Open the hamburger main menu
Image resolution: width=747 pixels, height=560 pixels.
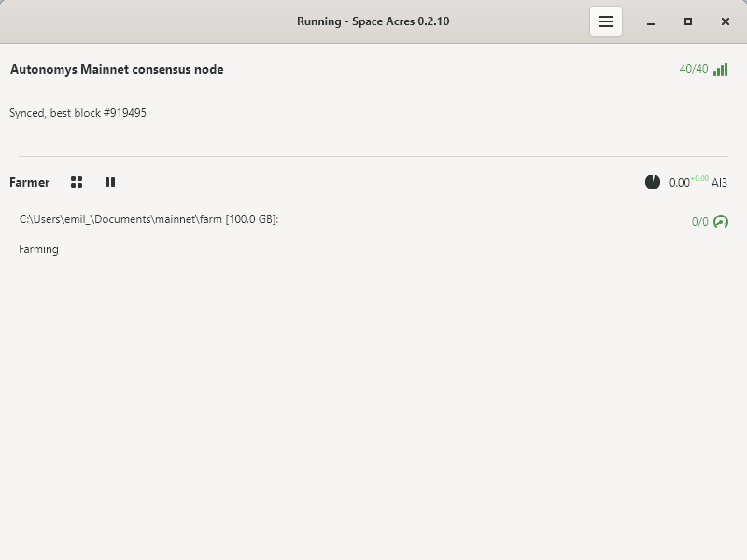tap(606, 21)
